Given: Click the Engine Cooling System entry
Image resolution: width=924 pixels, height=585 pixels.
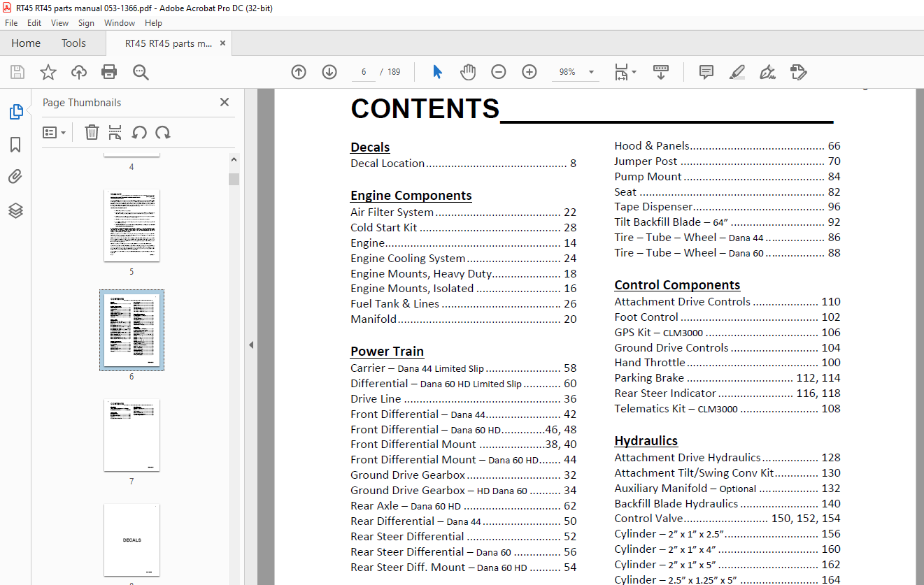Looking at the screenshot, I should (x=463, y=259).
